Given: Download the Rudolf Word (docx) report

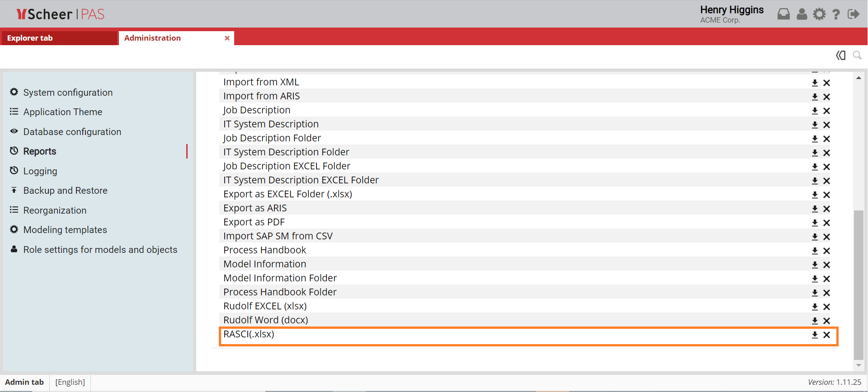Looking at the screenshot, I should (x=815, y=321).
